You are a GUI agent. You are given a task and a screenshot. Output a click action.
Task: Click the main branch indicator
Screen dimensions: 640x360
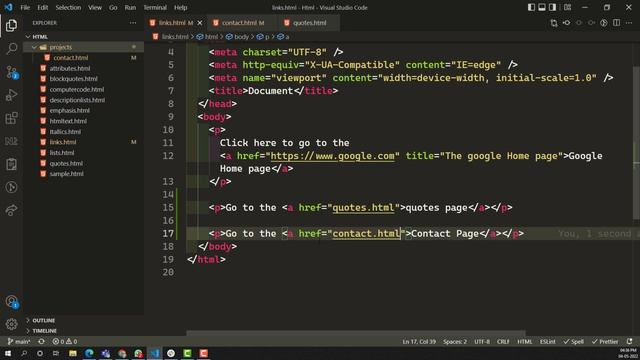tap(19, 341)
